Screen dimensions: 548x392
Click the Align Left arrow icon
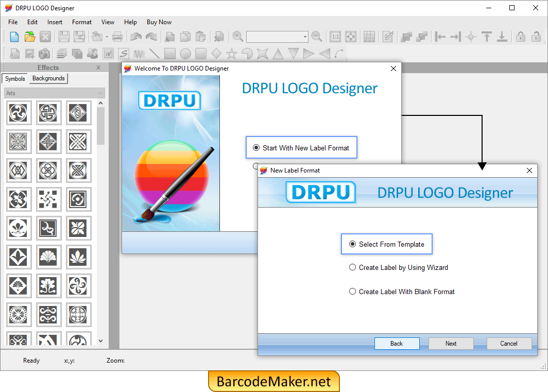click(440, 37)
